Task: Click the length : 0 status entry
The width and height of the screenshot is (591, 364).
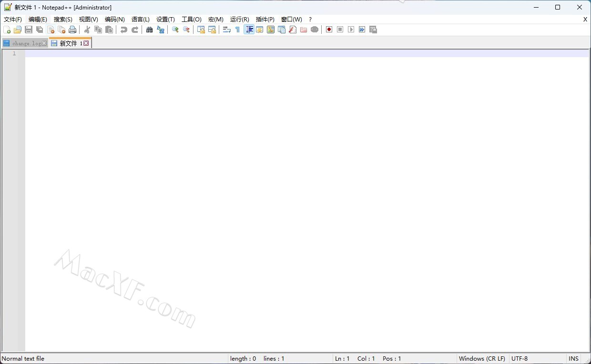Action: (243, 359)
